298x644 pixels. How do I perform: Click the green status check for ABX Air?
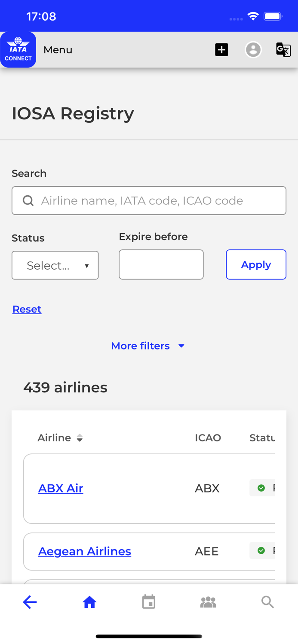(261, 487)
